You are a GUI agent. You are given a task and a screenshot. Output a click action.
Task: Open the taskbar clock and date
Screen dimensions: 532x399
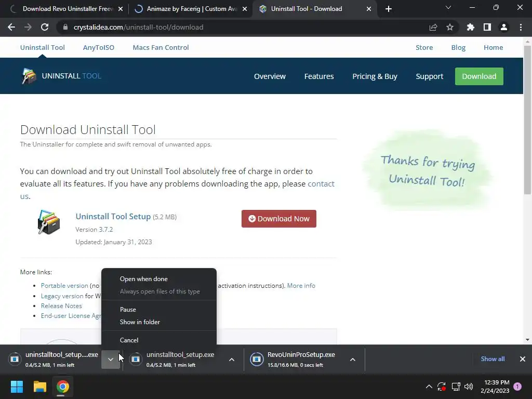(495, 387)
